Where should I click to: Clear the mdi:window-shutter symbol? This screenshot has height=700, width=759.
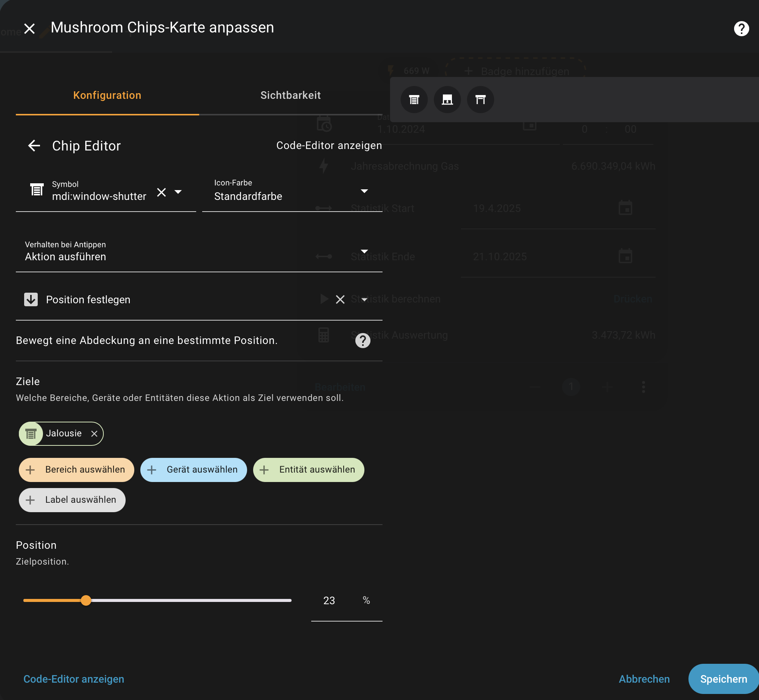click(x=161, y=192)
